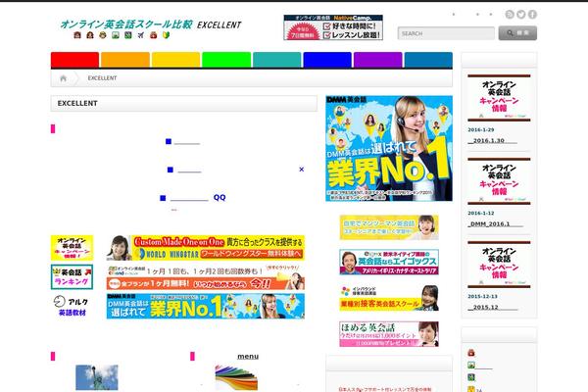The image size is (588, 392).
Task: Click the orange 1ヶ月無料 banner
Action: [x=206, y=277]
